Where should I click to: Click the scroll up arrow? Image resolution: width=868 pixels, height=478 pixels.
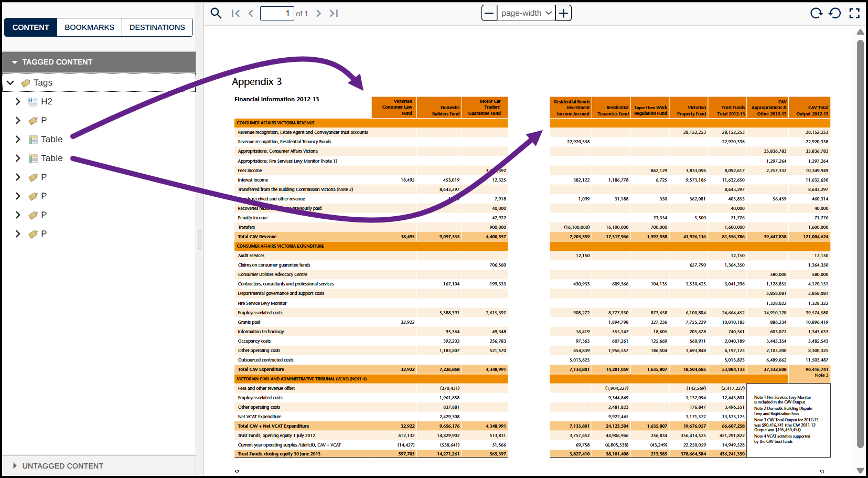tap(860, 32)
